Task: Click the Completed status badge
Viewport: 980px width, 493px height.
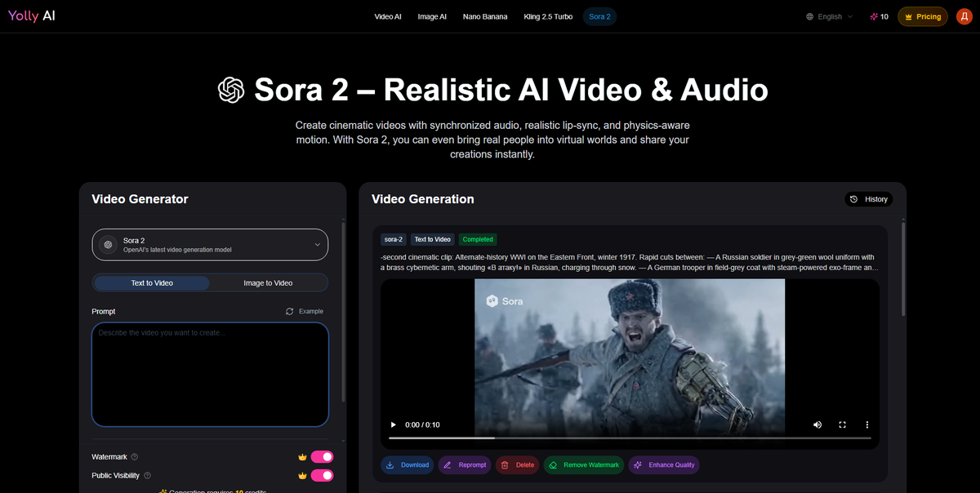Action: pos(478,239)
